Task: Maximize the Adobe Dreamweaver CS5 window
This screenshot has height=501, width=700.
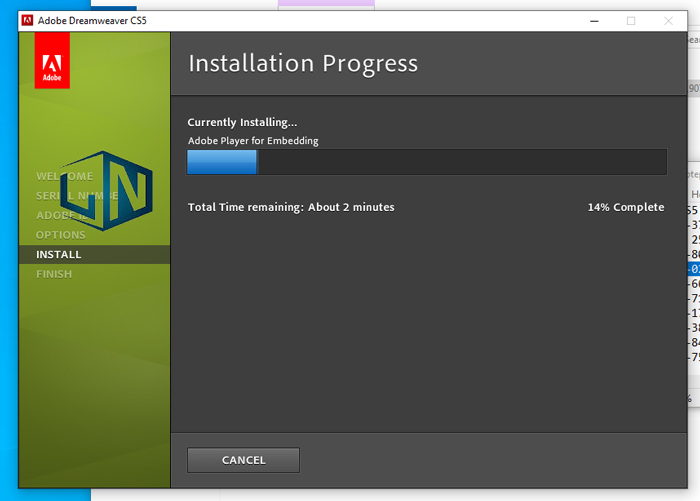Action: [631, 21]
